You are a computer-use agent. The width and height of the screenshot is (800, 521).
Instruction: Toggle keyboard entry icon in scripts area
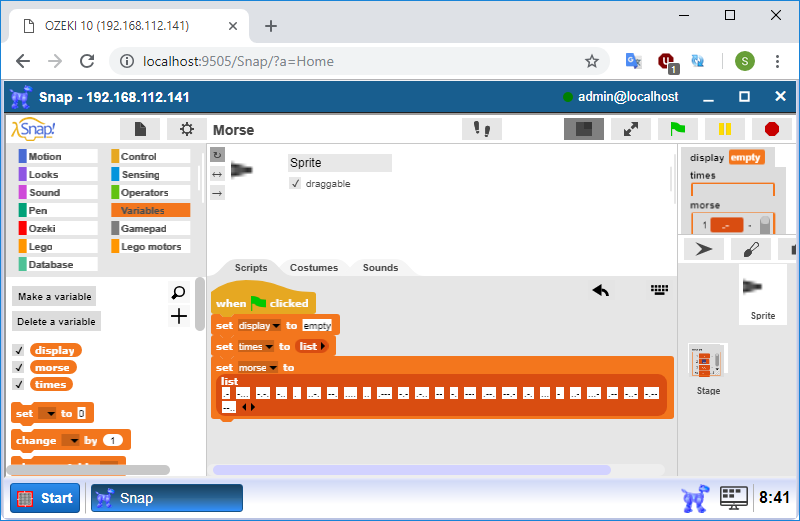coord(659,290)
